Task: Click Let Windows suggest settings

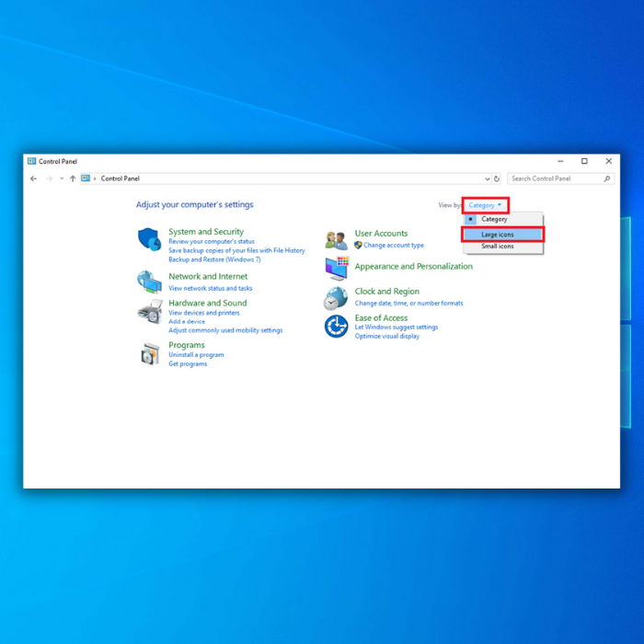Action: [x=397, y=328]
